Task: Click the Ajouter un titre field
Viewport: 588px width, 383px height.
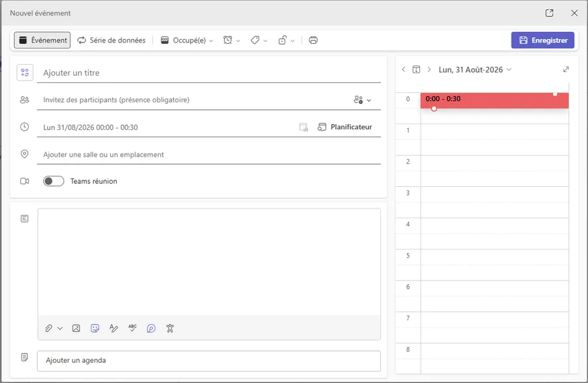Action: coord(209,73)
